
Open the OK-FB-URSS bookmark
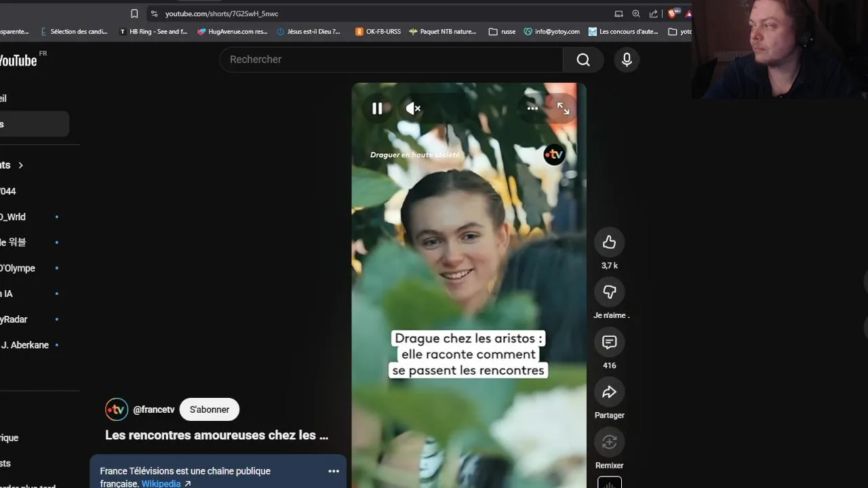[x=378, y=32]
